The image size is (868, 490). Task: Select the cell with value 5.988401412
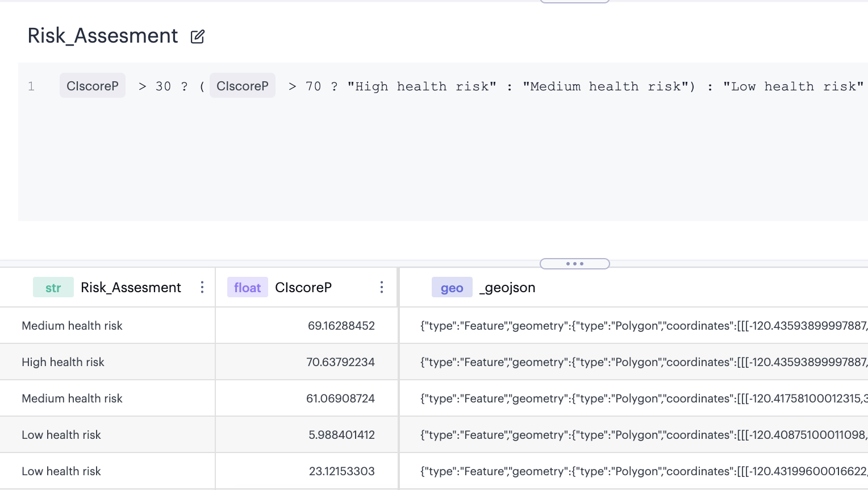(307, 435)
